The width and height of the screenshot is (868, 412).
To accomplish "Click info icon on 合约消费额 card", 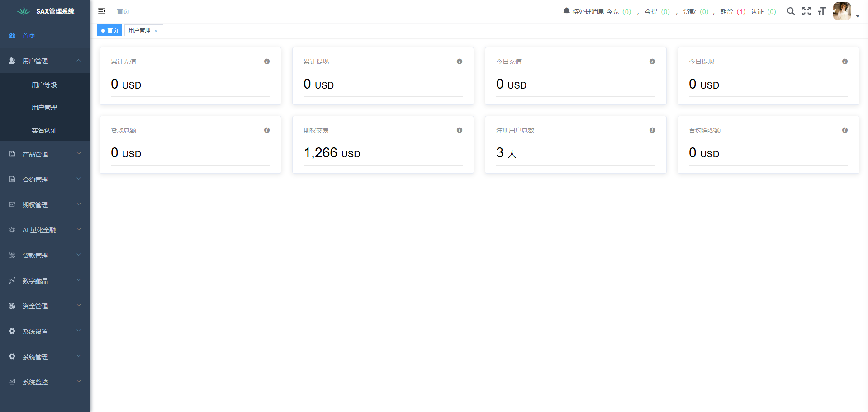I will 845,130.
